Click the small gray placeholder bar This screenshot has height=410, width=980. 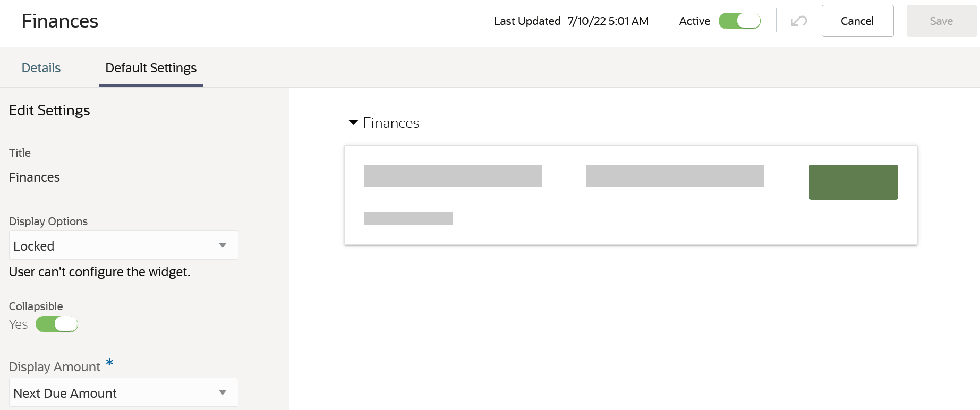click(x=408, y=219)
